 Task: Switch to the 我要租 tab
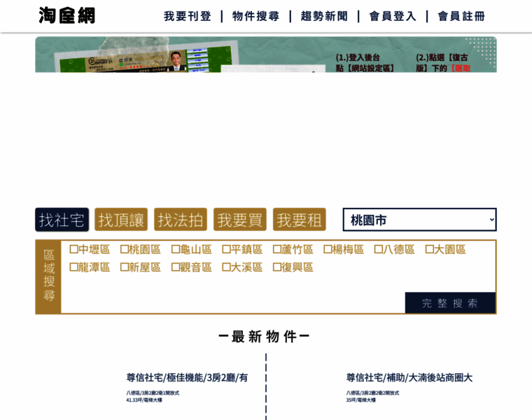coord(300,220)
